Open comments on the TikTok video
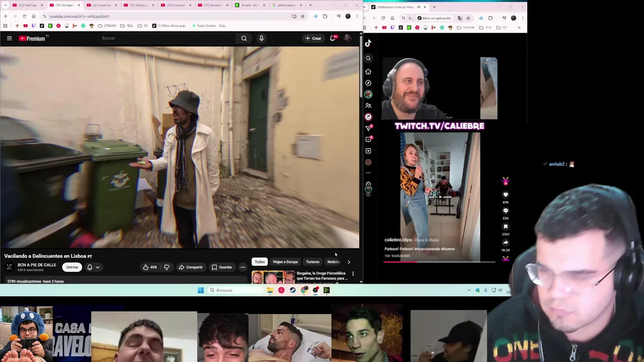The width and height of the screenshot is (644, 362). point(506,211)
